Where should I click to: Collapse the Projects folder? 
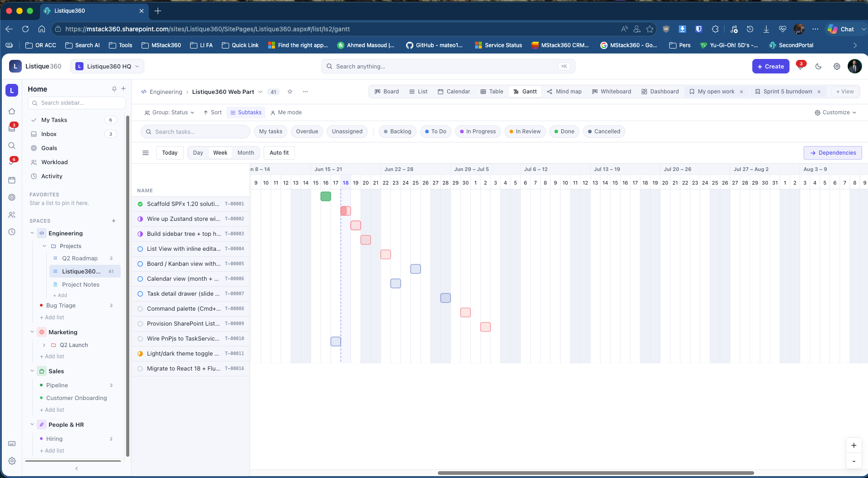pyautogui.click(x=44, y=246)
